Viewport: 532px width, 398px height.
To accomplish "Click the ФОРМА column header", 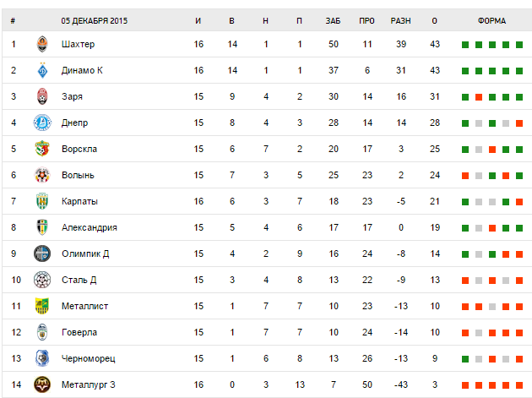I will [492, 21].
